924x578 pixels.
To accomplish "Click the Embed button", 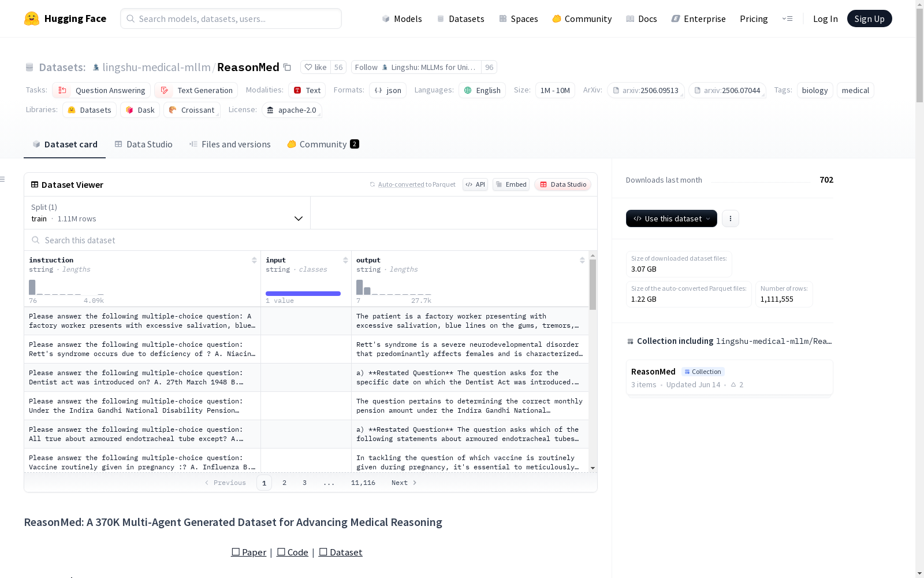I will 511,184.
